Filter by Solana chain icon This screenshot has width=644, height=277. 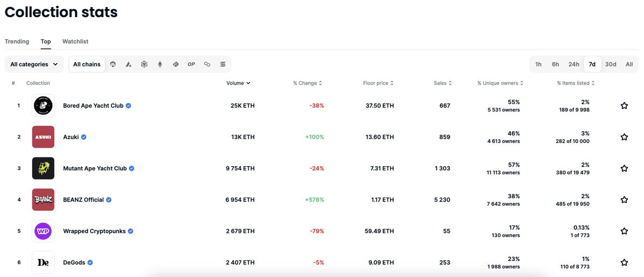coord(223,64)
